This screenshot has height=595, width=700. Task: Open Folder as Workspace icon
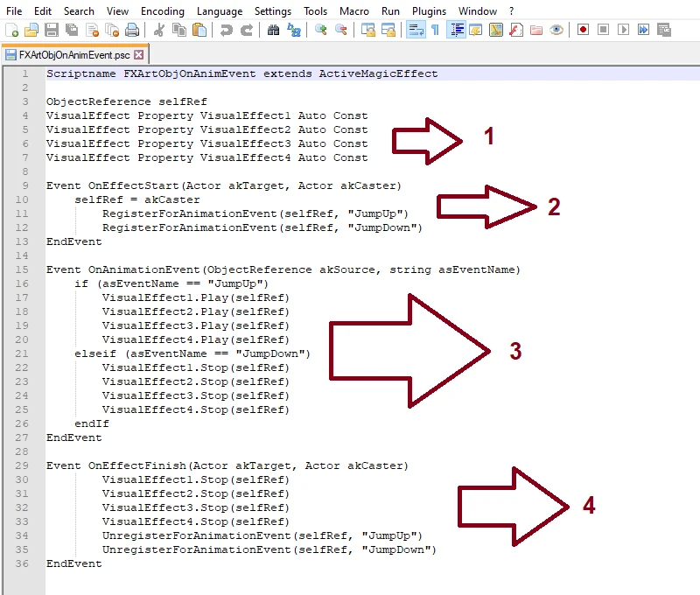click(x=536, y=30)
